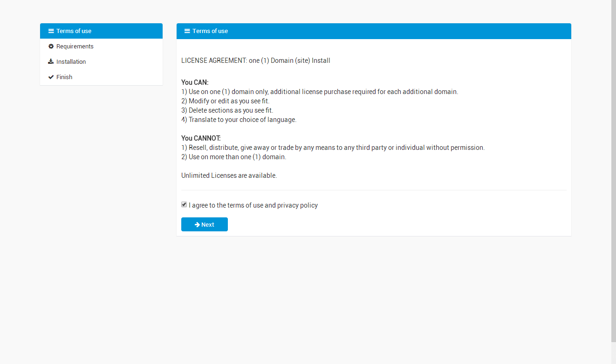Click the main panel's Terms of use title
This screenshot has width=616, height=364.
click(x=210, y=31)
